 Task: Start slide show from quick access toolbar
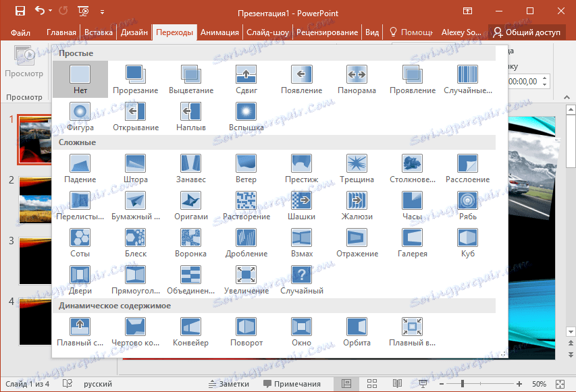pyautogui.click(x=82, y=11)
